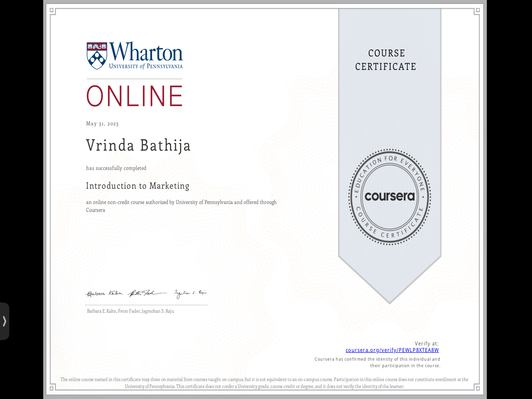This screenshot has height=399, width=532.
Task: Select the recipient name Vrinda Bathija
Action: [138, 145]
